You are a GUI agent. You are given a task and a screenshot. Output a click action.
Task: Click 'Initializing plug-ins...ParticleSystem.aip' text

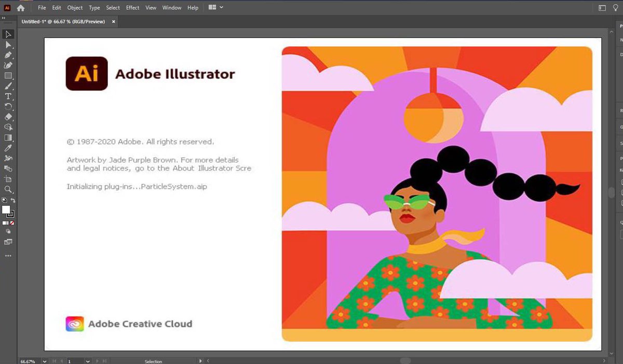tap(137, 187)
